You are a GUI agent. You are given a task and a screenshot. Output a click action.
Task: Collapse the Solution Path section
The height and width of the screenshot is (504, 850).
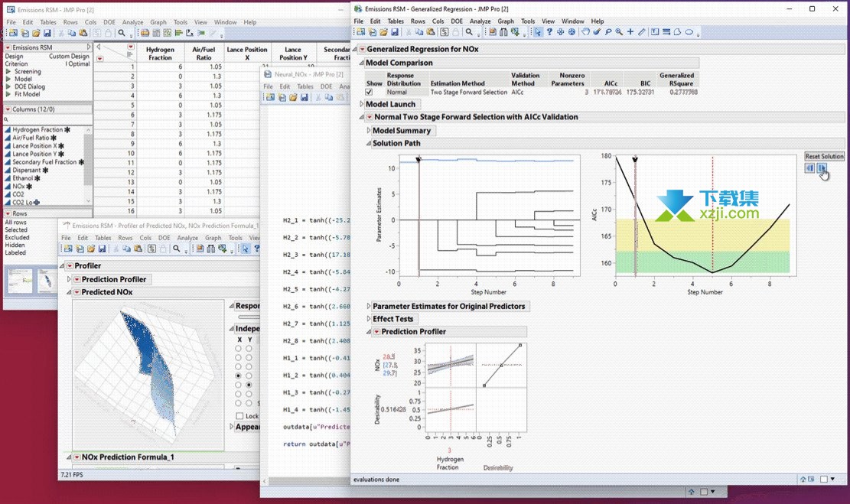369,144
